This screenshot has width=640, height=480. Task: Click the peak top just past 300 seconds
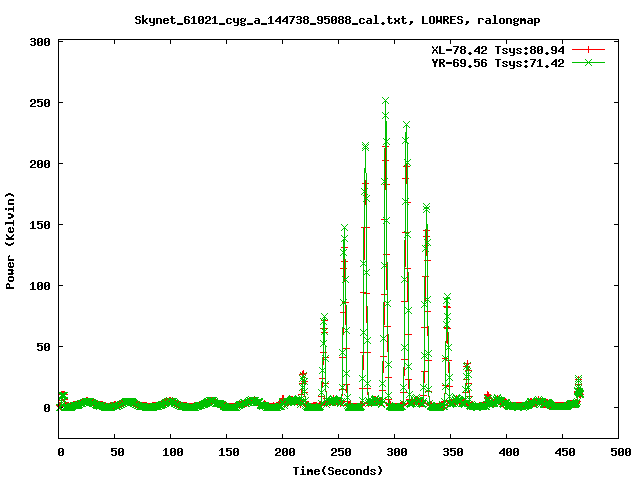click(x=407, y=126)
